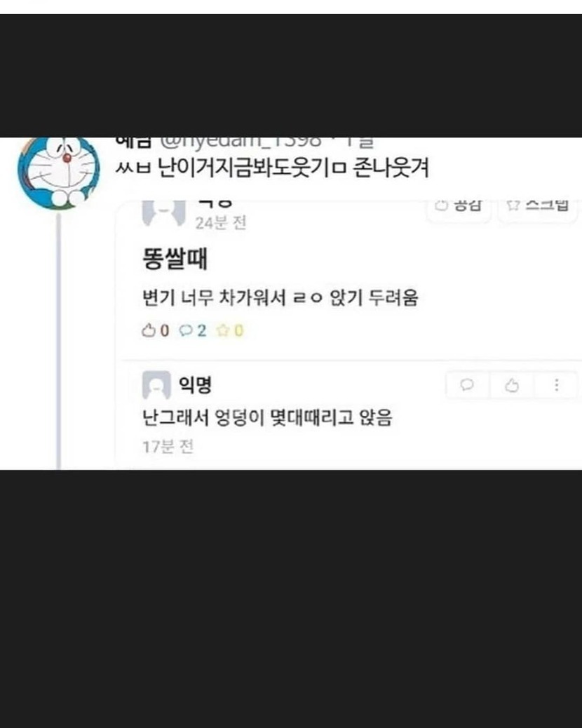Click the post body 변기 너무 차가워서

tap(213, 297)
